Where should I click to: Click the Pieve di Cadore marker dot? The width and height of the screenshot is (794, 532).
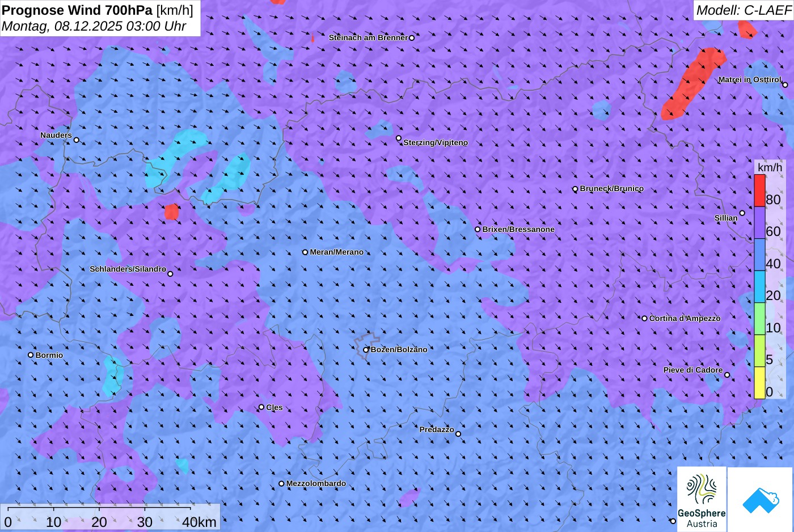tap(727, 375)
